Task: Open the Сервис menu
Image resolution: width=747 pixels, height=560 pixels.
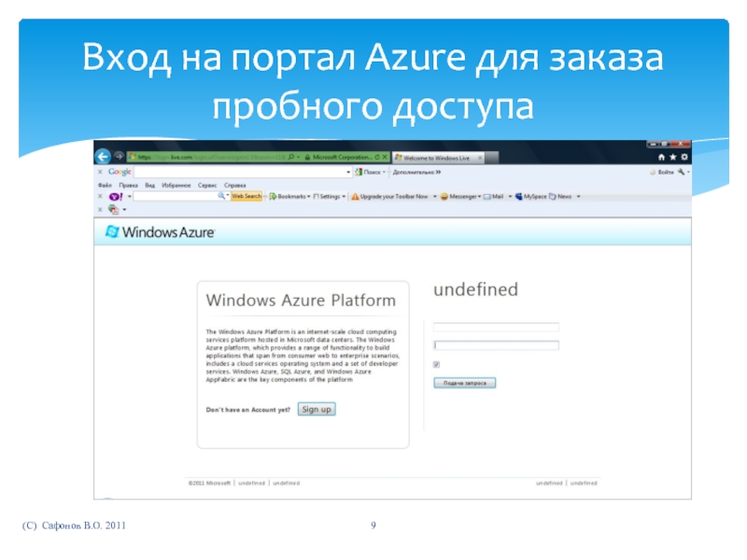Action: (x=207, y=185)
